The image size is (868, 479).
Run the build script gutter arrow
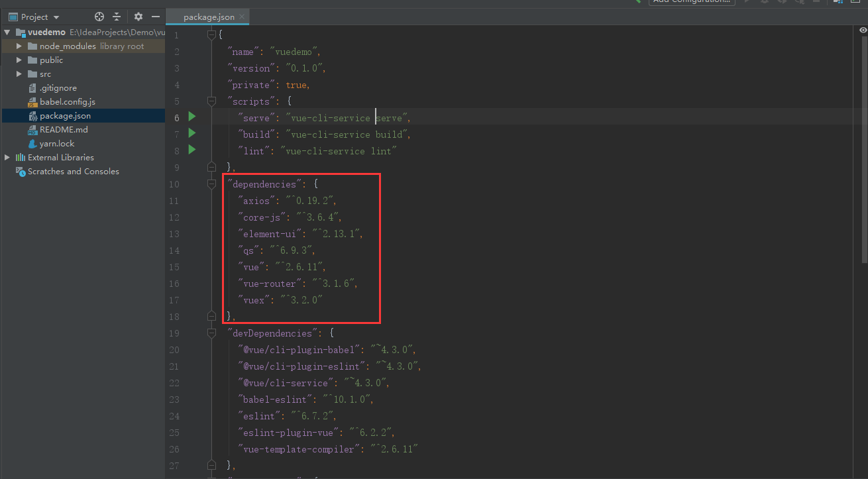(192, 133)
